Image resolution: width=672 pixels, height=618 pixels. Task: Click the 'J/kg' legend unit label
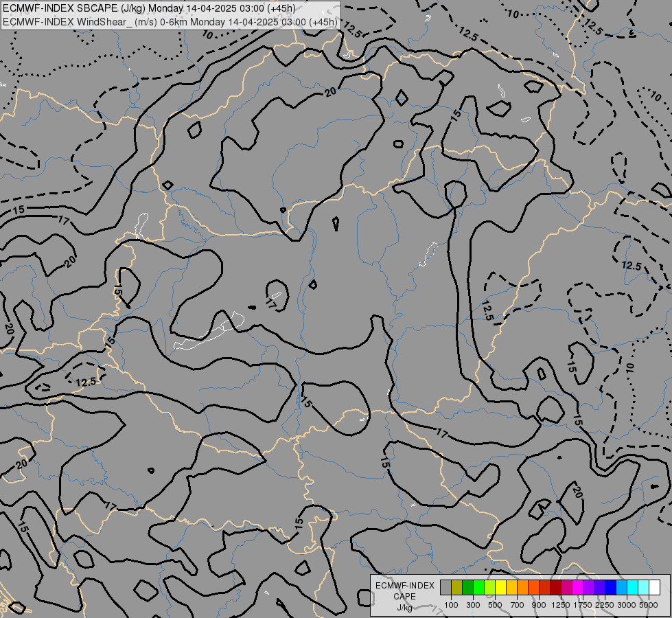(x=404, y=608)
